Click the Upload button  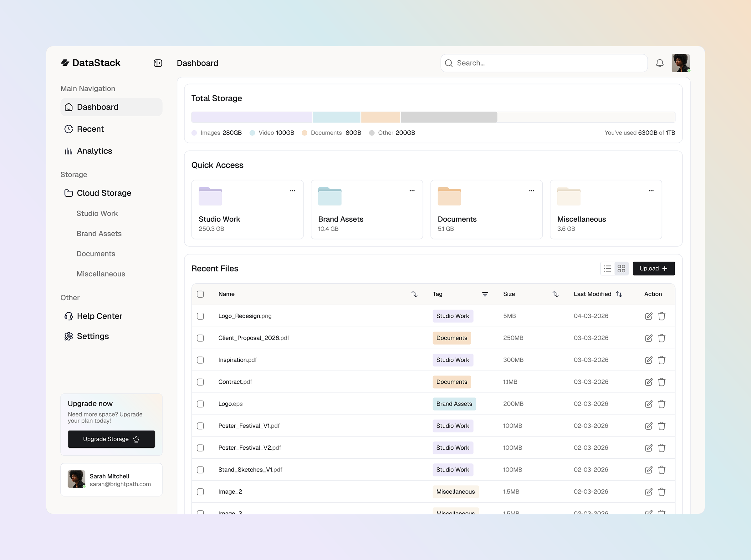653,269
